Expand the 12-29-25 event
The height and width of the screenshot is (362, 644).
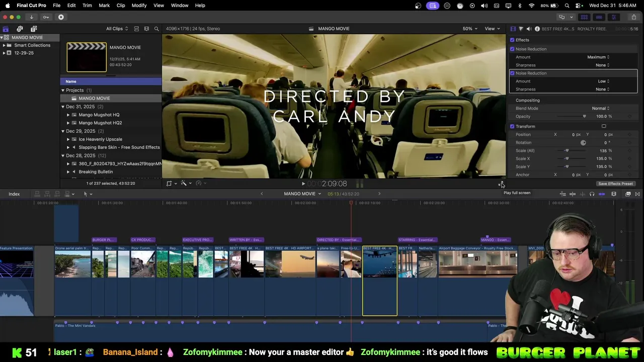tap(4, 53)
